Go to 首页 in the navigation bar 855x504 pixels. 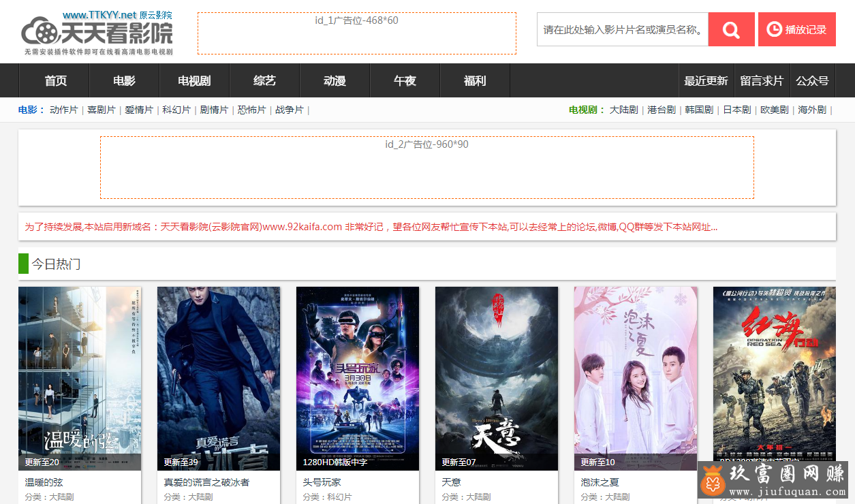tap(56, 80)
